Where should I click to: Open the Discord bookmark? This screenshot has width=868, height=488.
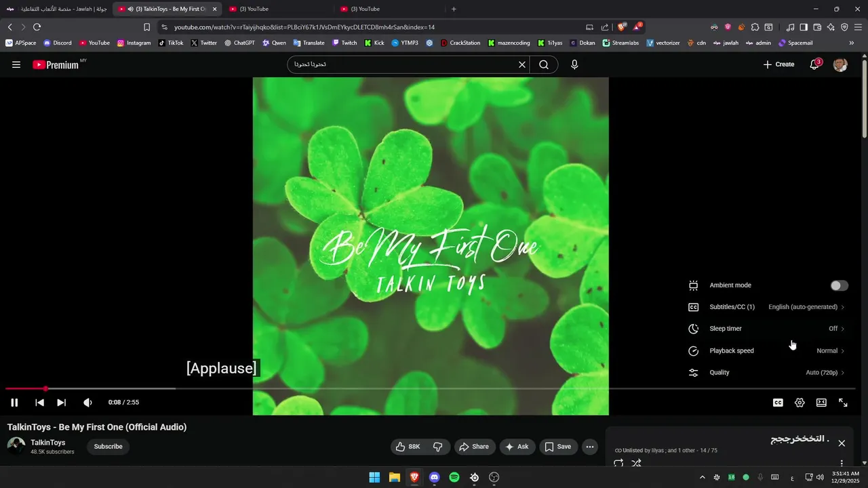pyautogui.click(x=58, y=43)
